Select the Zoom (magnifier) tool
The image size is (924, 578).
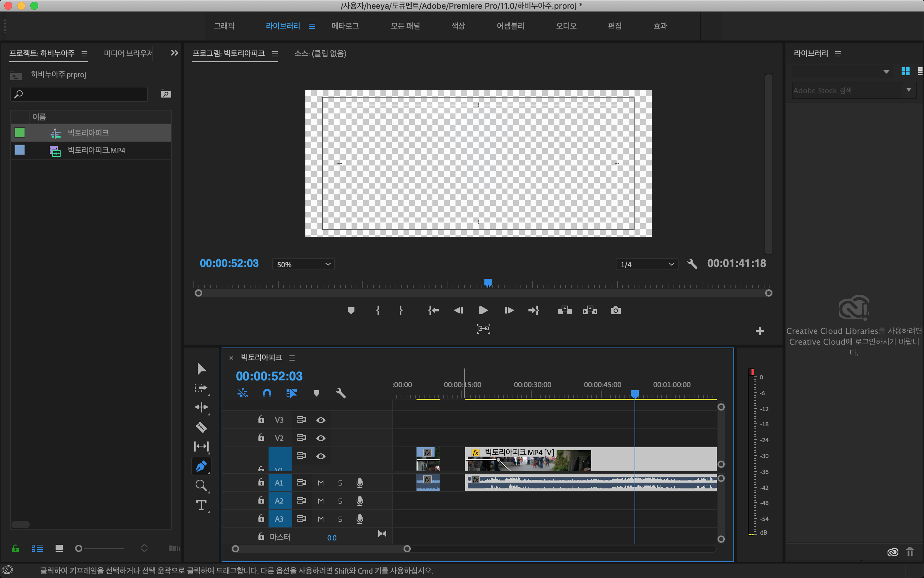(x=201, y=486)
